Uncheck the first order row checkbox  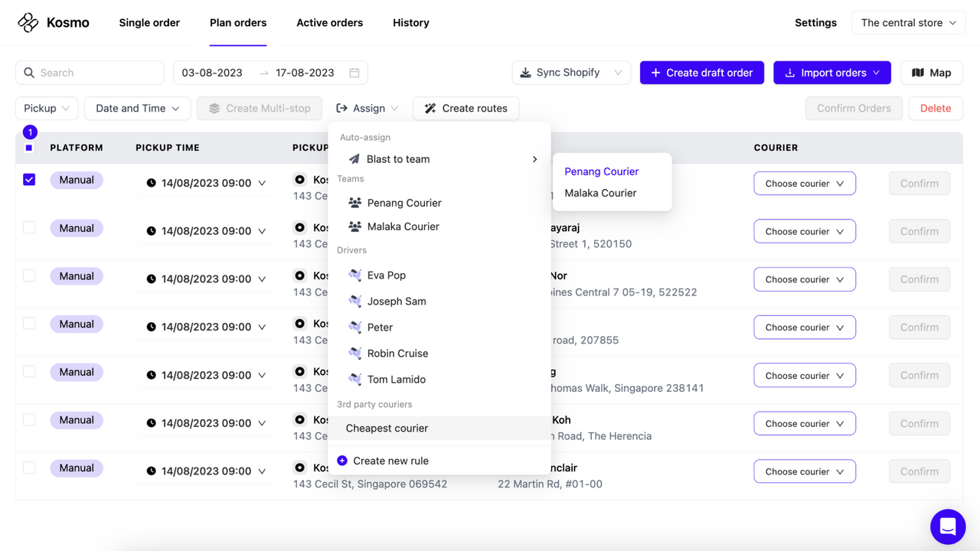pyautogui.click(x=29, y=180)
